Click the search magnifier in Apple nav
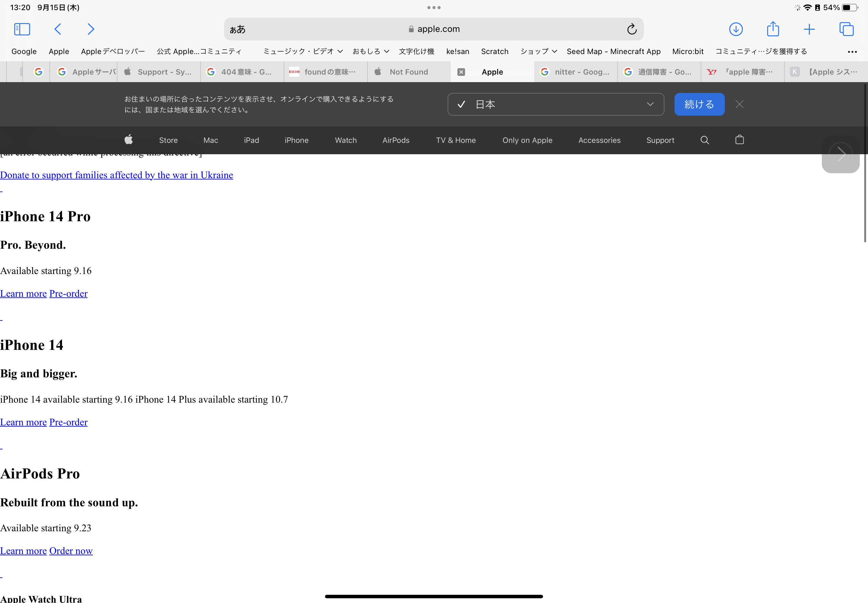Image resolution: width=868 pixels, height=603 pixels. [704, 140]
